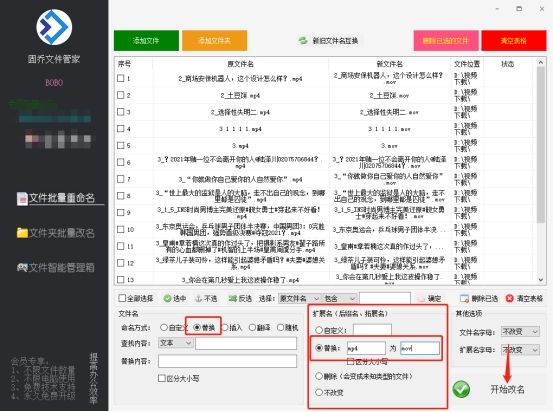Click the 序号 column header
The image size is (553, 412).
[124, 64]
